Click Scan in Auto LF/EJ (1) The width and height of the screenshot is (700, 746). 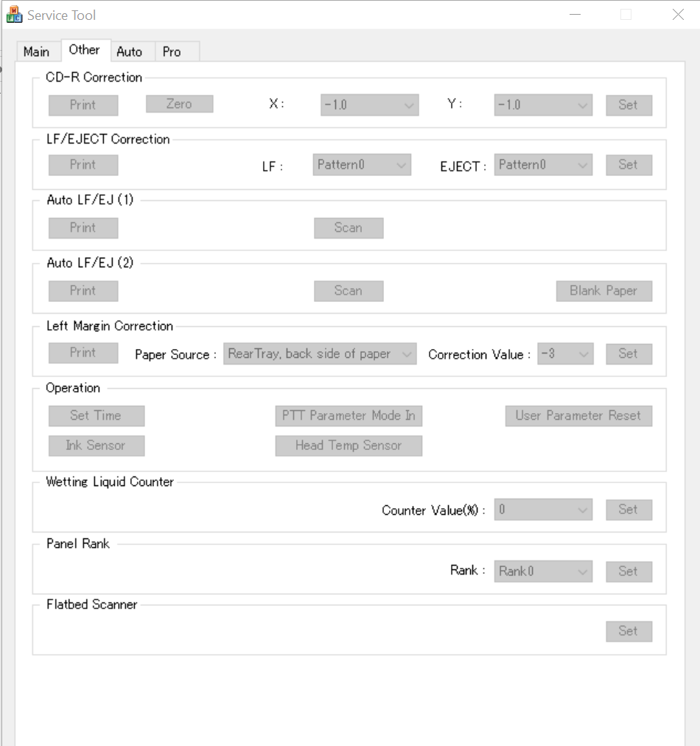coord(349,228)
